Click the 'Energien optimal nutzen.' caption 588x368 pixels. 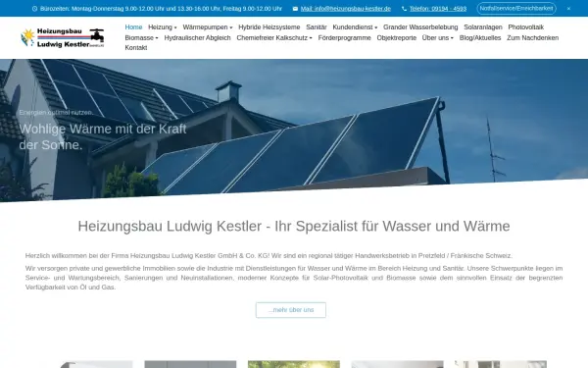tap(56, 112)
